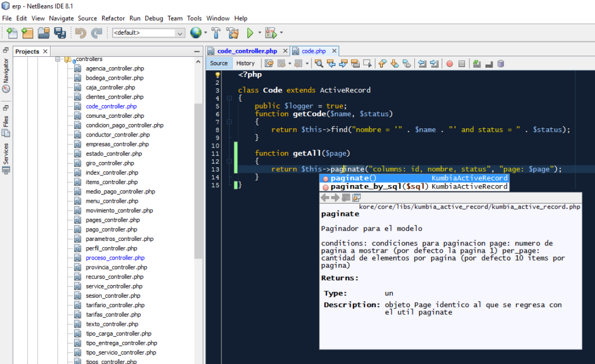Open the Refactor menu
Screen dimensions: 595x364
[112, 18]
